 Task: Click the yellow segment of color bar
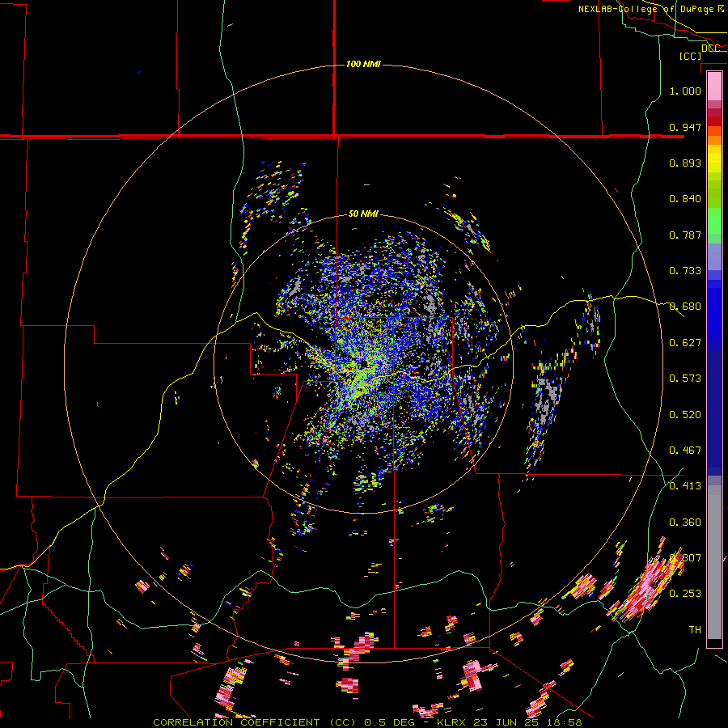pos(714,159)
